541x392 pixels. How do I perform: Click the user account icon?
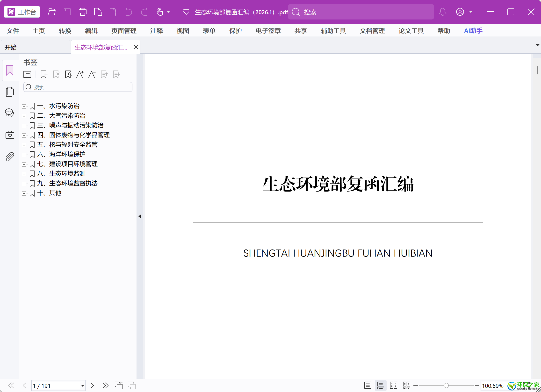[460, 12]
